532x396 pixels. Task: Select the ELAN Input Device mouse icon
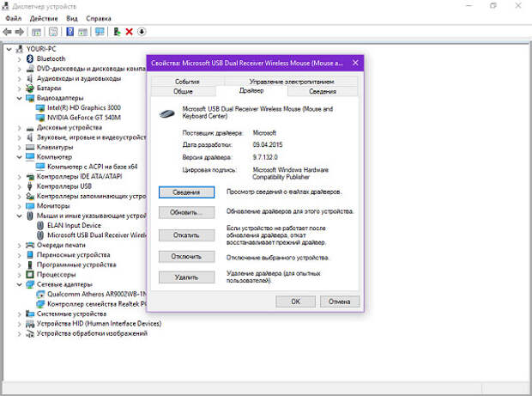click(40, 226)
